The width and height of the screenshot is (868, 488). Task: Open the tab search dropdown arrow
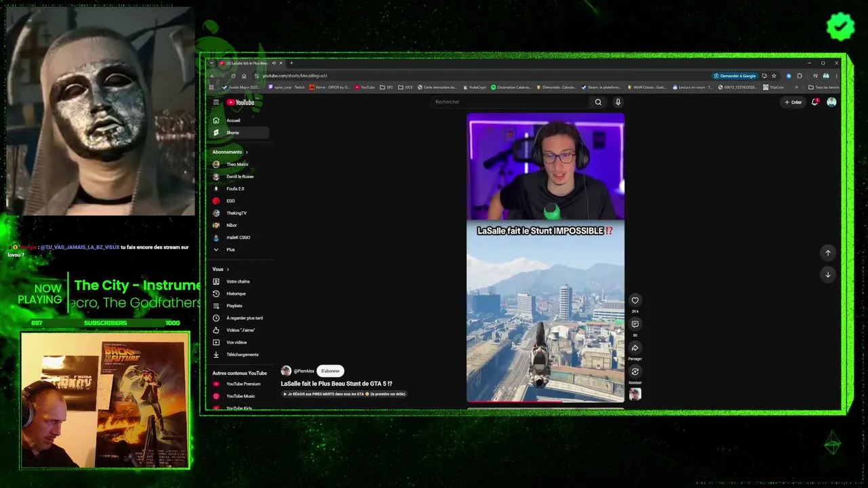tap(211, 63)
